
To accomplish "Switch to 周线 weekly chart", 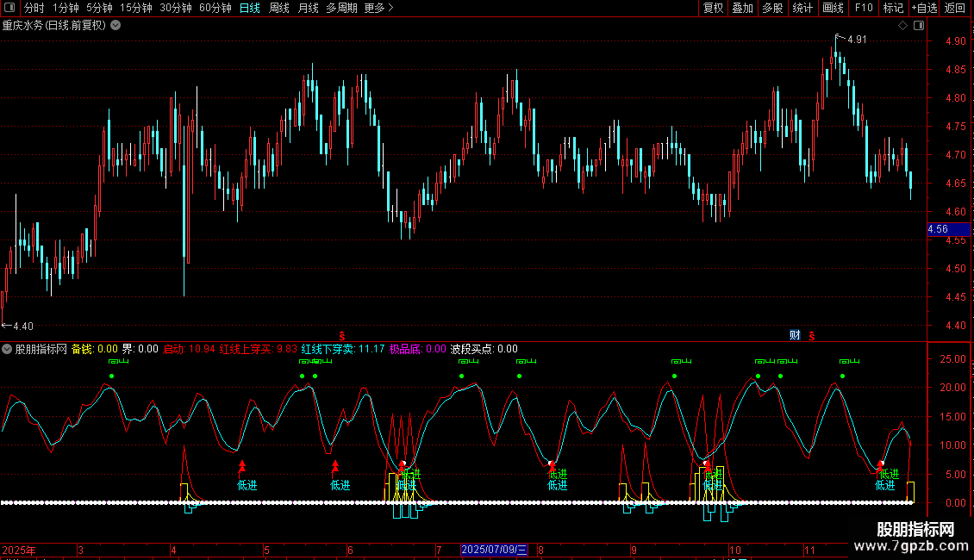I will (x=279, y=8).
